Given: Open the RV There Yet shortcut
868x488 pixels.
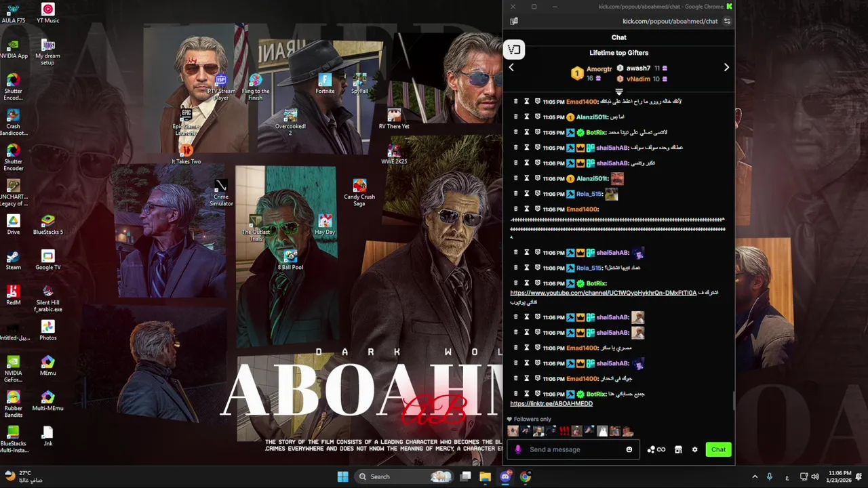Looking at the screenshot, I should (394, 119).
